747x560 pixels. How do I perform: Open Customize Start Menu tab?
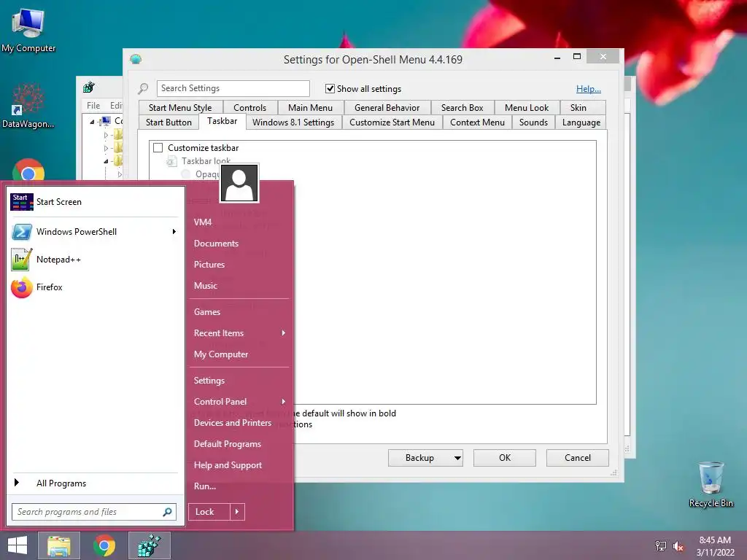point(392,122)
